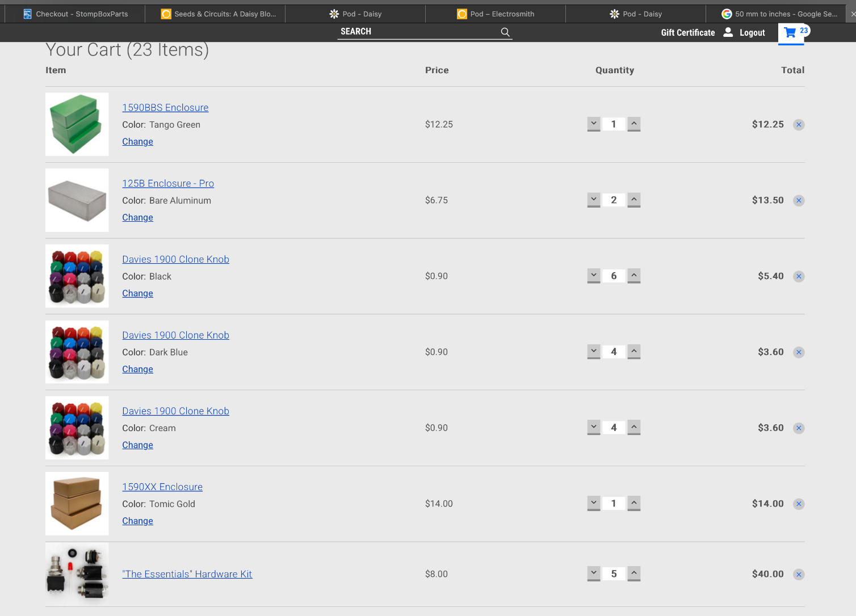856x616 pixels.
Task: Decrease quantity of 1590XX Enclosure
Action: click(594, 504)
